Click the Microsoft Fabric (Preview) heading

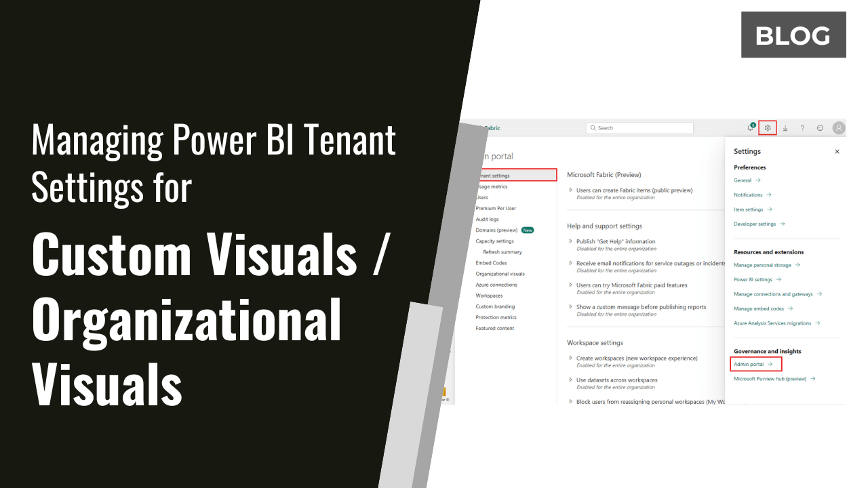tap(604, 175)
